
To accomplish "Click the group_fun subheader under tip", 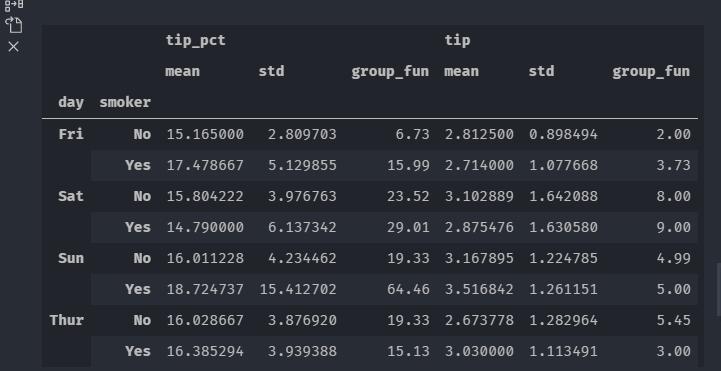I will (x=651, y=71).
